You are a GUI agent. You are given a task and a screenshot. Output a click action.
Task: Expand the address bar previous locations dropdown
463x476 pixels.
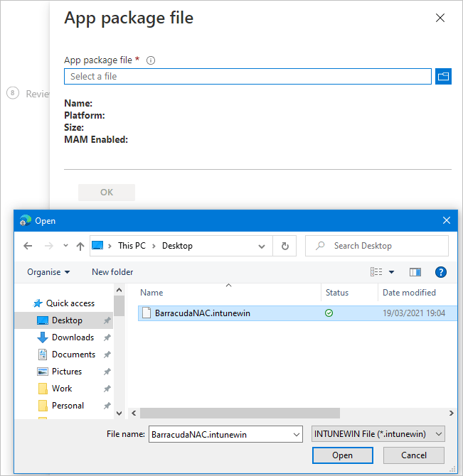click(262, 247)
